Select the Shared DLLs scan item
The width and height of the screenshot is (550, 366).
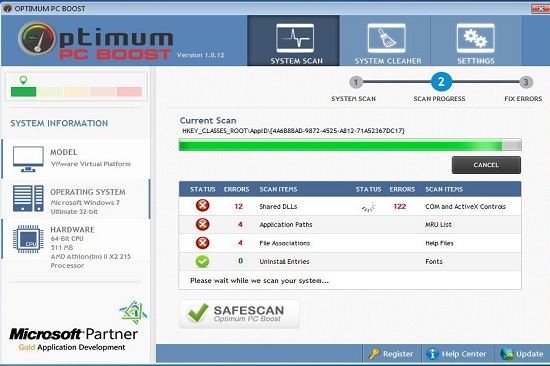point(278,206)
